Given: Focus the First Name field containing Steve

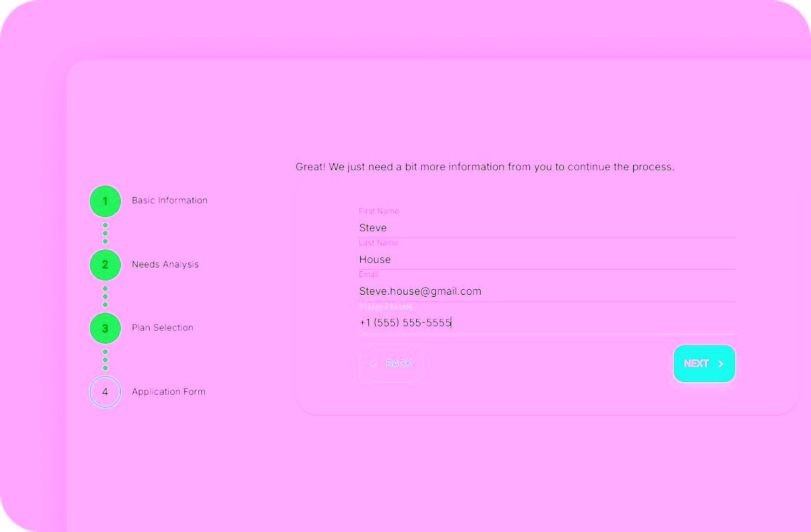Looking at the screenshot, I should pyautogui.click(x=546, y=228).
